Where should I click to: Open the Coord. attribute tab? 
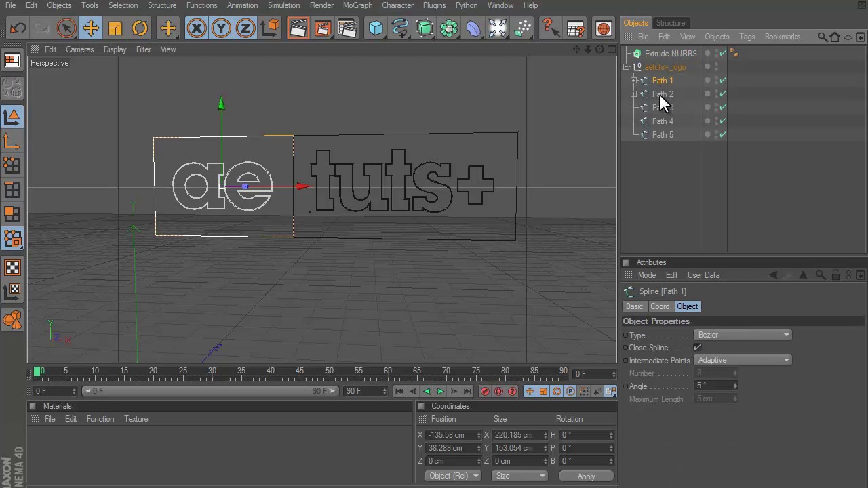660,306
